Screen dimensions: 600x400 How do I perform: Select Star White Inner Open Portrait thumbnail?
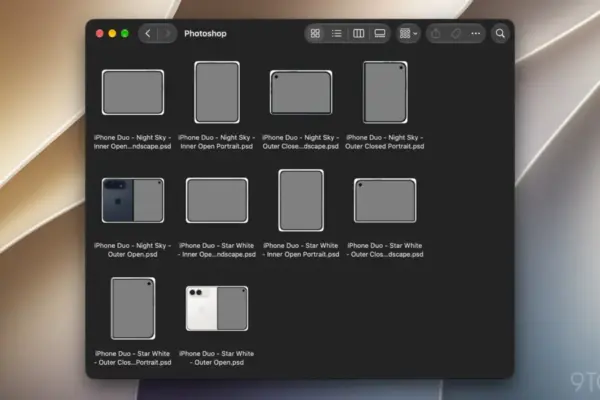[x=301, y=200]
